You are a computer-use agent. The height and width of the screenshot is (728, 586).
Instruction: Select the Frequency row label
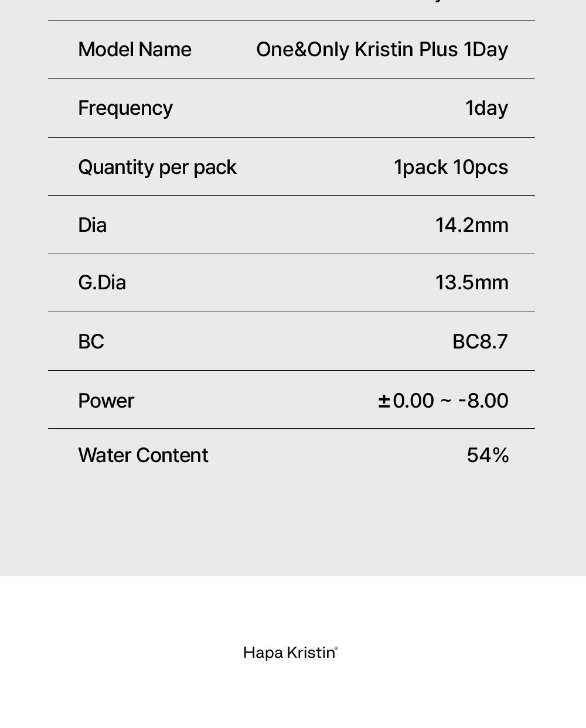[x=125, y=108]
